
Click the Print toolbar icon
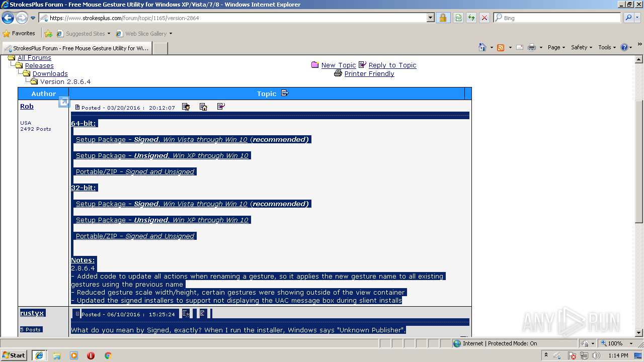click(x=532, y=47)
